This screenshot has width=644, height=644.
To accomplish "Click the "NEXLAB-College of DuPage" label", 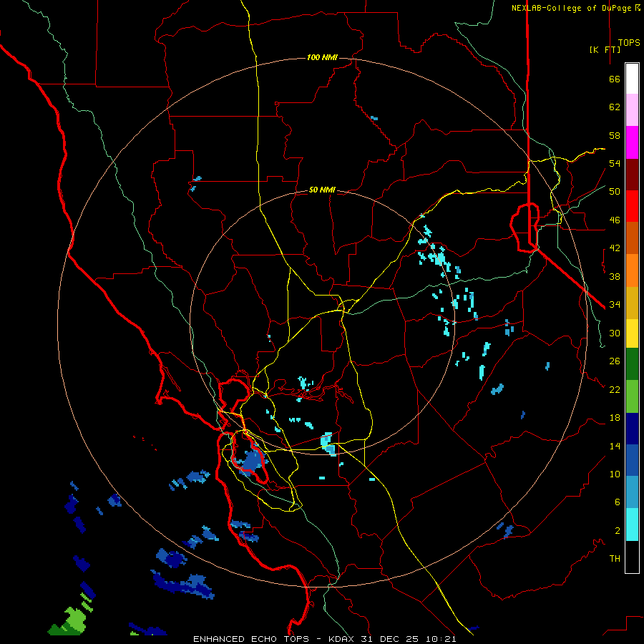I will point(570,8).
